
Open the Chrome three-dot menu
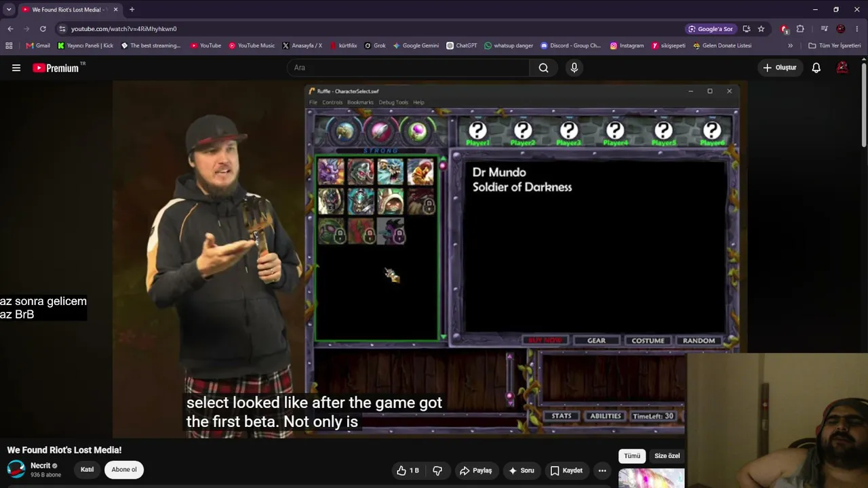pyautogui.click(x=858, y=29)
